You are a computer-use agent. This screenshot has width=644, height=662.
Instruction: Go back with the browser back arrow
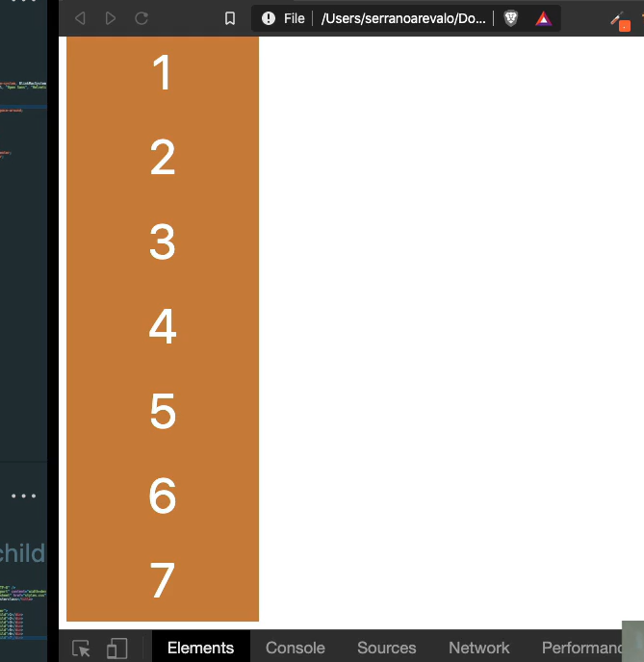80,18
